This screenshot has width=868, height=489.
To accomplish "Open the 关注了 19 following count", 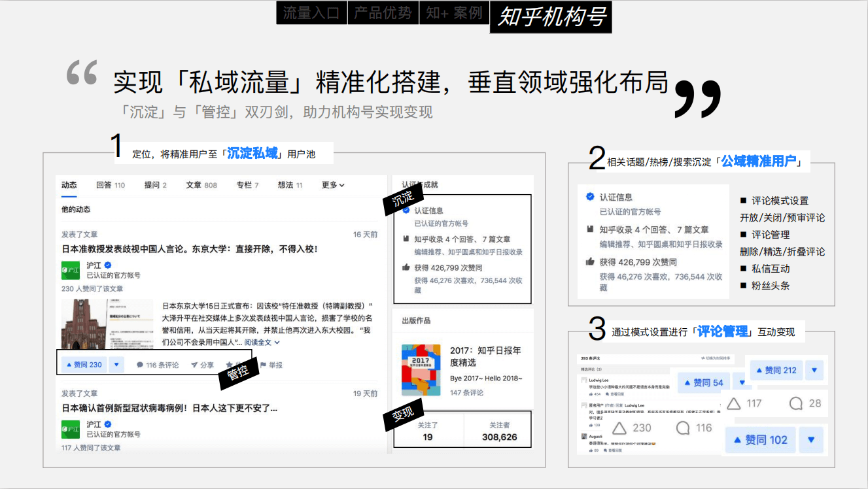I will click(428, 431).
